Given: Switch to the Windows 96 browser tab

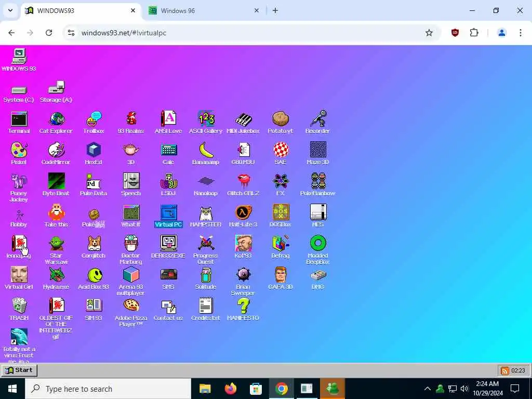Looking at the screenshot, I should coord(204,10).
